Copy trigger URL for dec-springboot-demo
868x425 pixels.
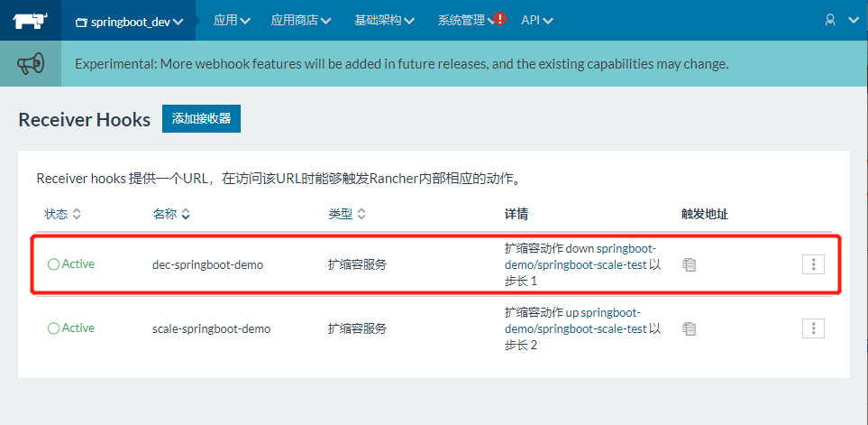pyautogui.click(x=690, y=264)
